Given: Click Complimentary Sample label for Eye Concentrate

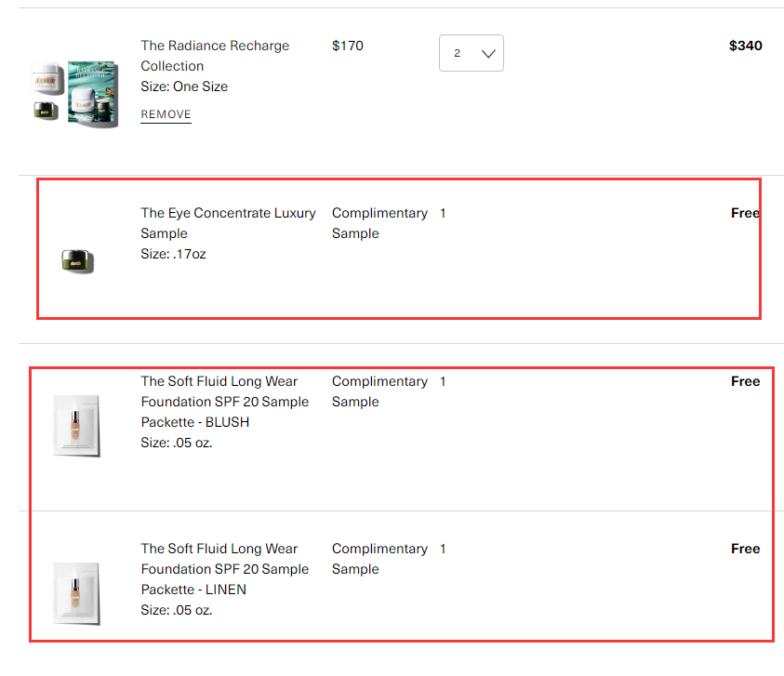Looking at the screenshot, I should click(379, 223).
